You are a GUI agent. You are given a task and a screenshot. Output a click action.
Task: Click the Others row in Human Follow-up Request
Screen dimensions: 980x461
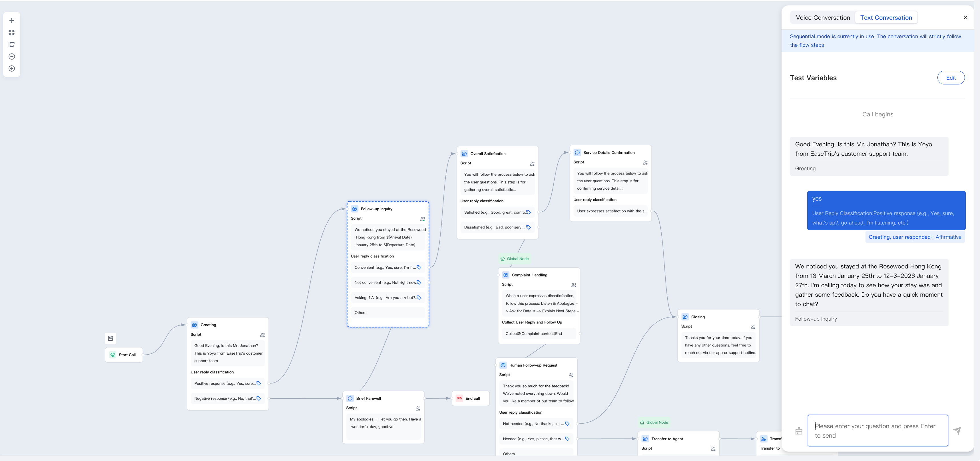(536, 453)
